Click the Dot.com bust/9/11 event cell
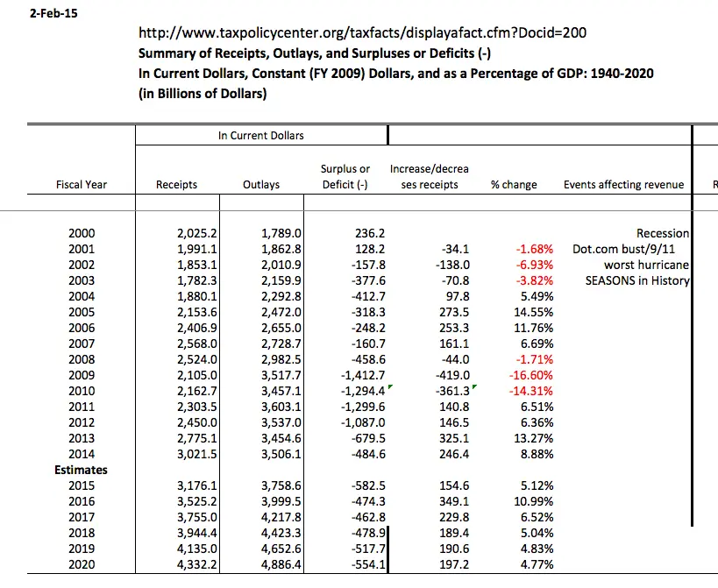This screenshot has width=718, height=588. tap(629, 249)
